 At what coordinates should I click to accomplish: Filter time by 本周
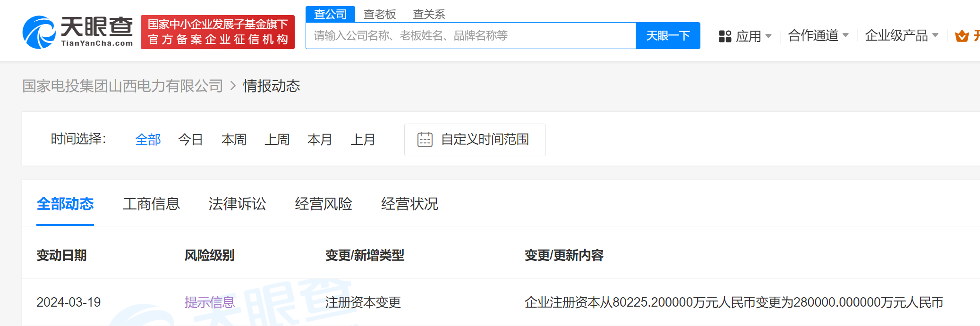pyautogui.click(x=234, y=140)
